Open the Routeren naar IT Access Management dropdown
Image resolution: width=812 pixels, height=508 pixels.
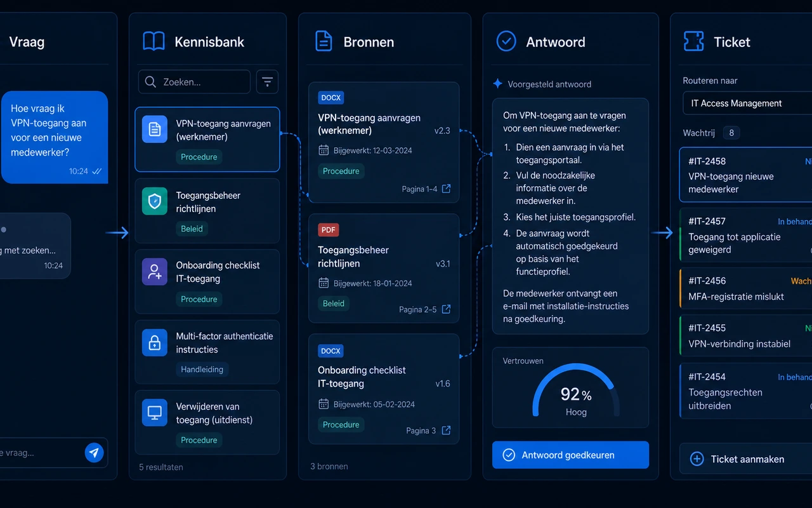(747, 103)
